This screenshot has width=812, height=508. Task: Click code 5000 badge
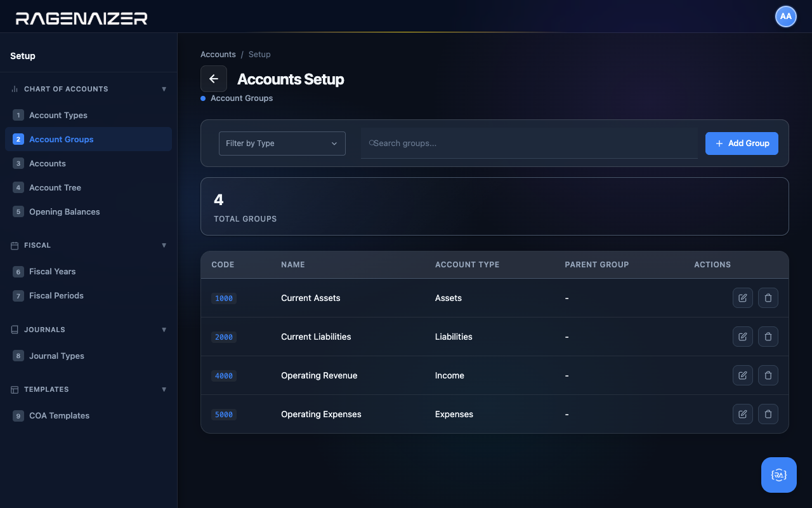point(224,415)
